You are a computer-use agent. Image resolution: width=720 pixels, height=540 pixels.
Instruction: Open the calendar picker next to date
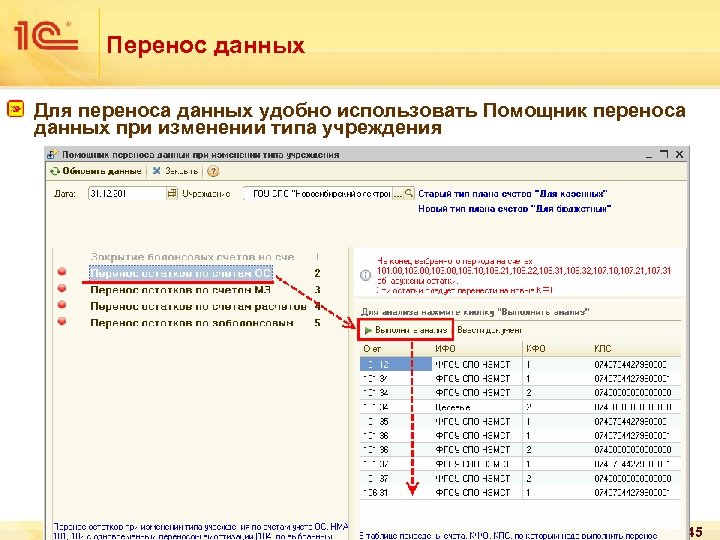click(x=172, y=193)
